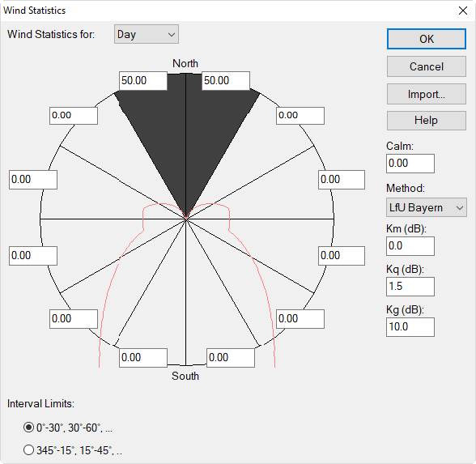The image size is (476, 464).
Task: Click the OK button
Action: [x=426, y=39]
